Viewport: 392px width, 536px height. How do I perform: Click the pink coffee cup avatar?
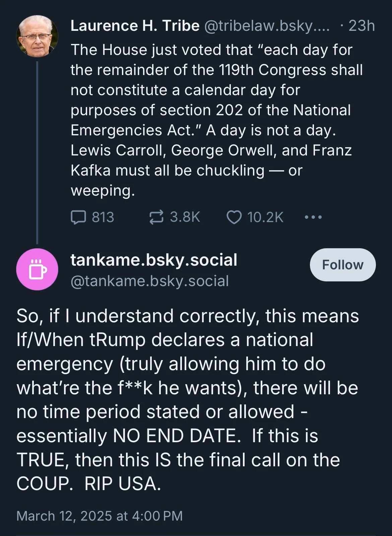tap(37, 269)
